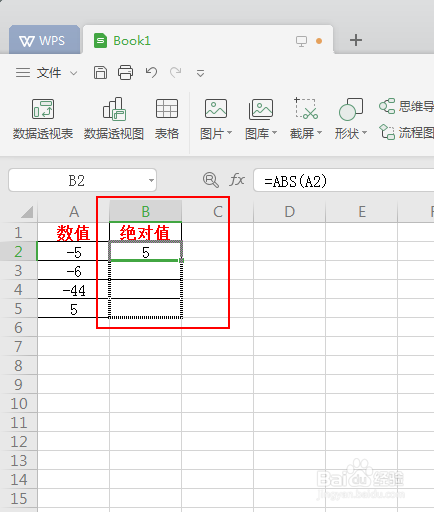This screenshot has height=512, width=434.
Task: Click cell A4 with value -44
Action: click(73, 289)
